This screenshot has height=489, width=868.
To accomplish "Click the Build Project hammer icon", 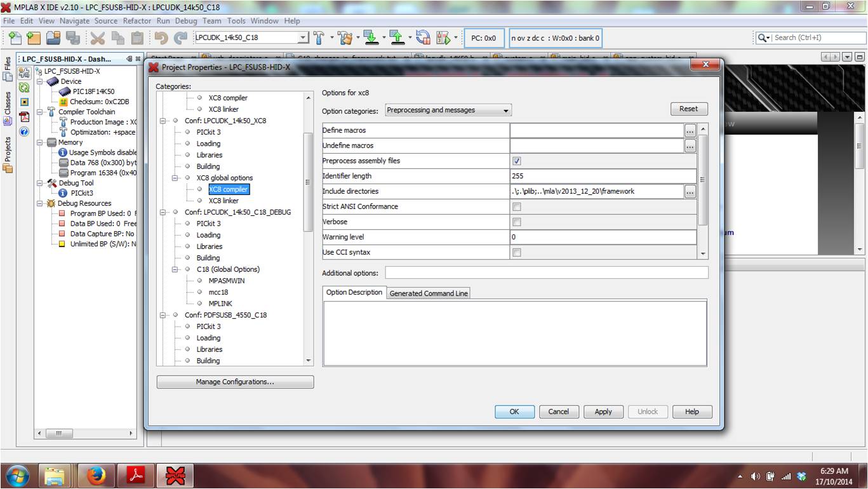I will (320, 37).
